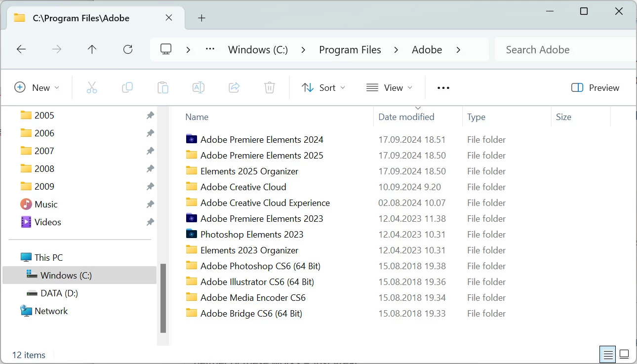Click the pin icon beside Videos

click(150, 222)
